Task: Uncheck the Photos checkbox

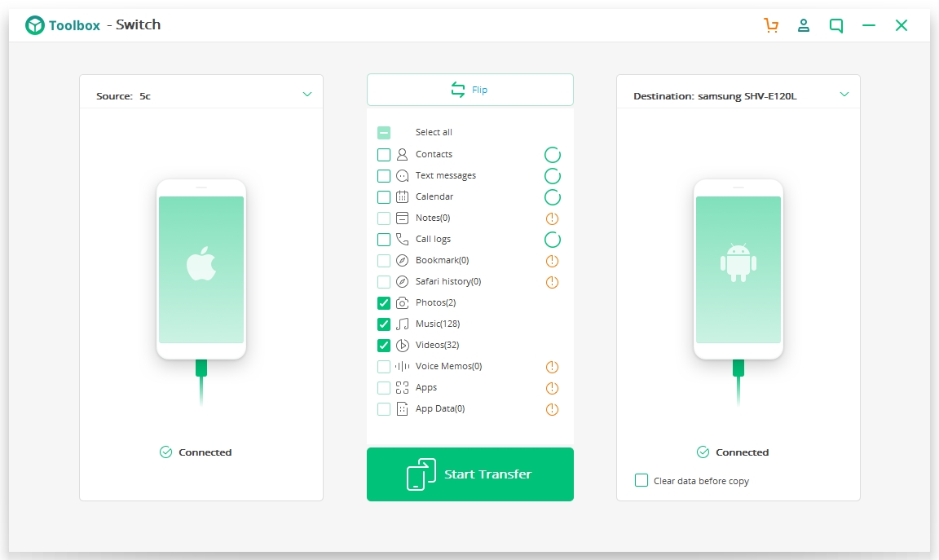Action: (x=384, y=303)
